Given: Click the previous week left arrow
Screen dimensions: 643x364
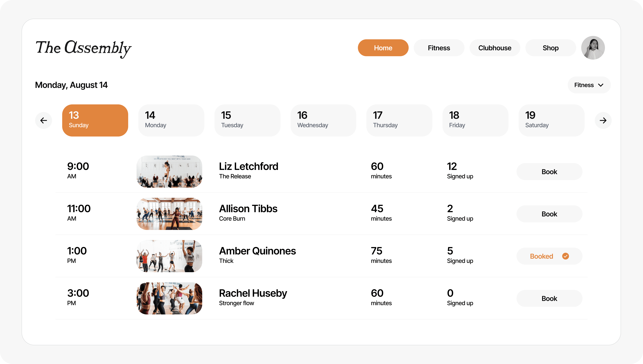Looking at the screenshot, I should 44,120.
